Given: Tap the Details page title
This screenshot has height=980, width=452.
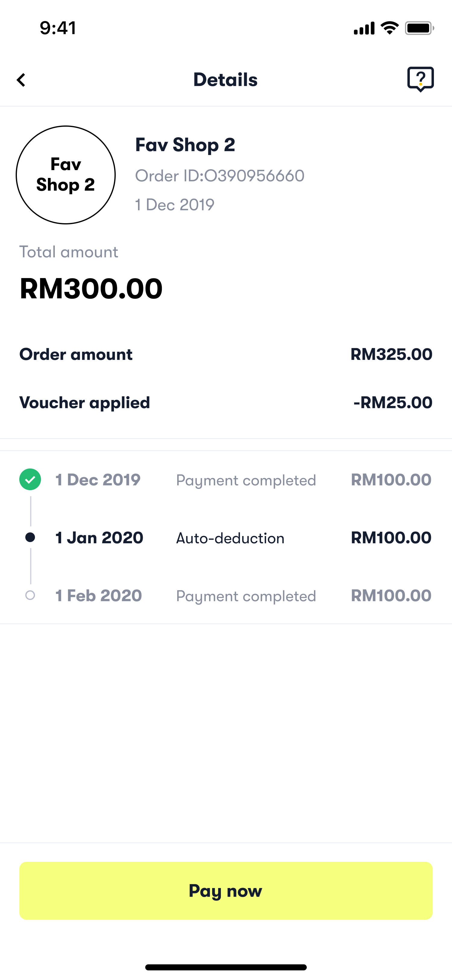Looking at the screenshot, I should tap(225, 80).
